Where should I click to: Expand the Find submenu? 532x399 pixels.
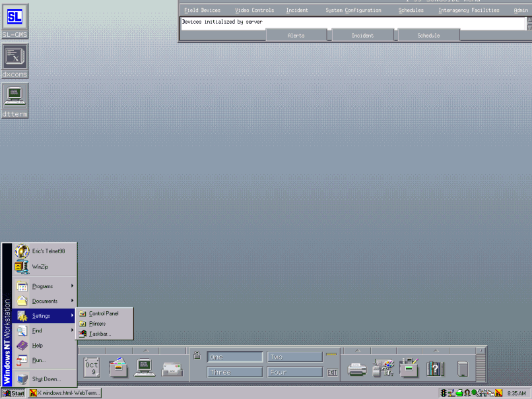tap(38, 330)
